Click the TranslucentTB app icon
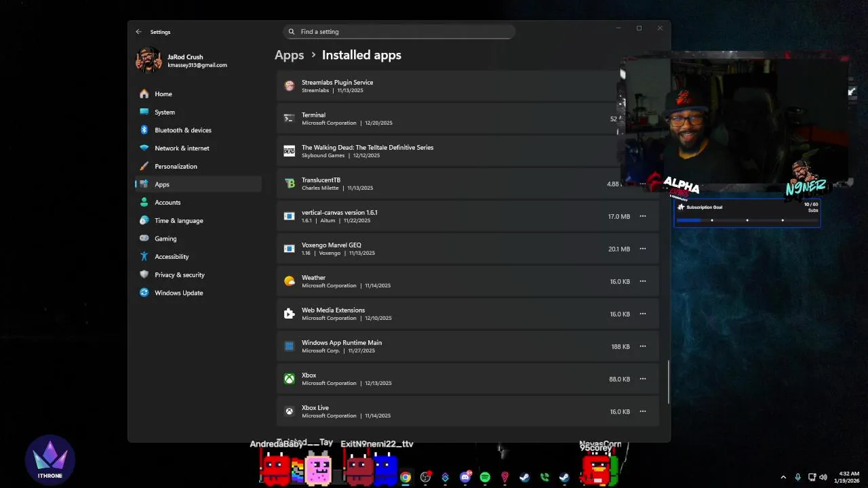Screen dimensions: 868x488 pos(290,184)
